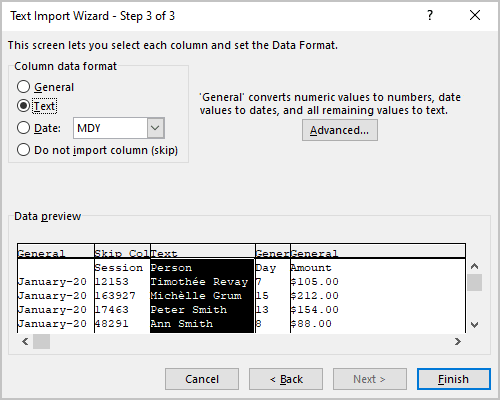Screen dimensions: 500x400
Task: Click the Cancel button
Action: [202, 379]
